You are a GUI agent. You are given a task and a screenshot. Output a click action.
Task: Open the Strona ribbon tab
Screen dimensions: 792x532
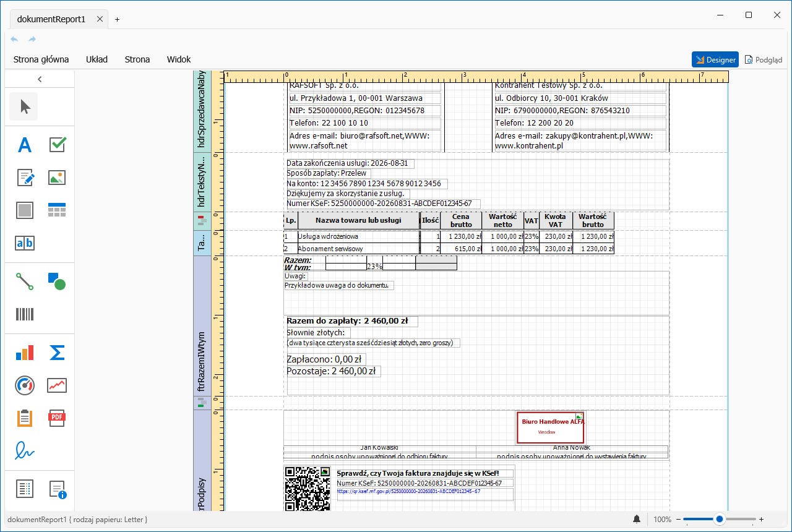(x=137, y=59)
